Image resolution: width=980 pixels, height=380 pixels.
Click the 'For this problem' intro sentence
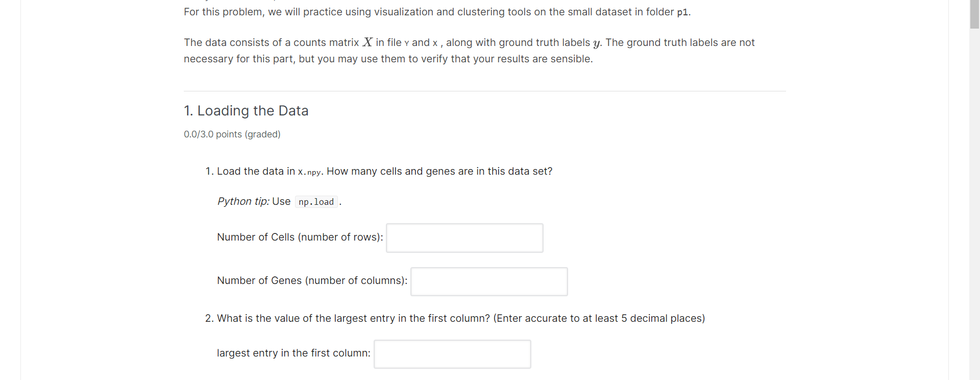click(x=437, y=12)
